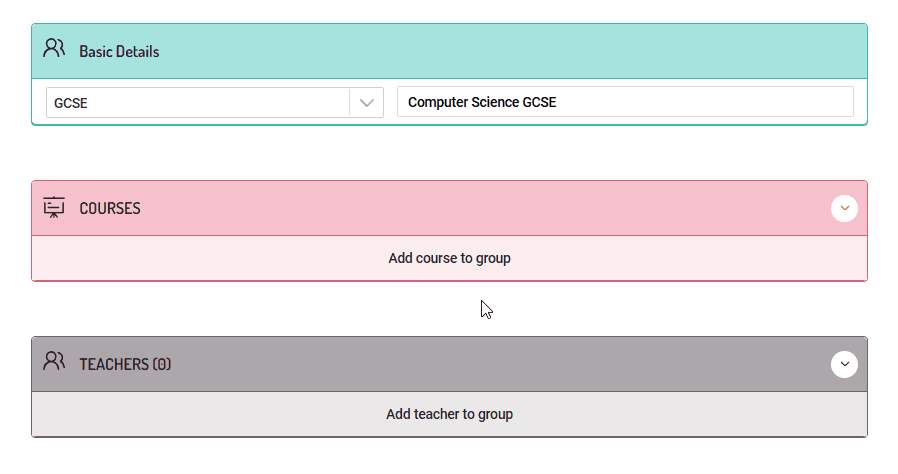Click the Courses presentation board icon
The width and height of the screenshot is (898, 474).
coord(54,207)
